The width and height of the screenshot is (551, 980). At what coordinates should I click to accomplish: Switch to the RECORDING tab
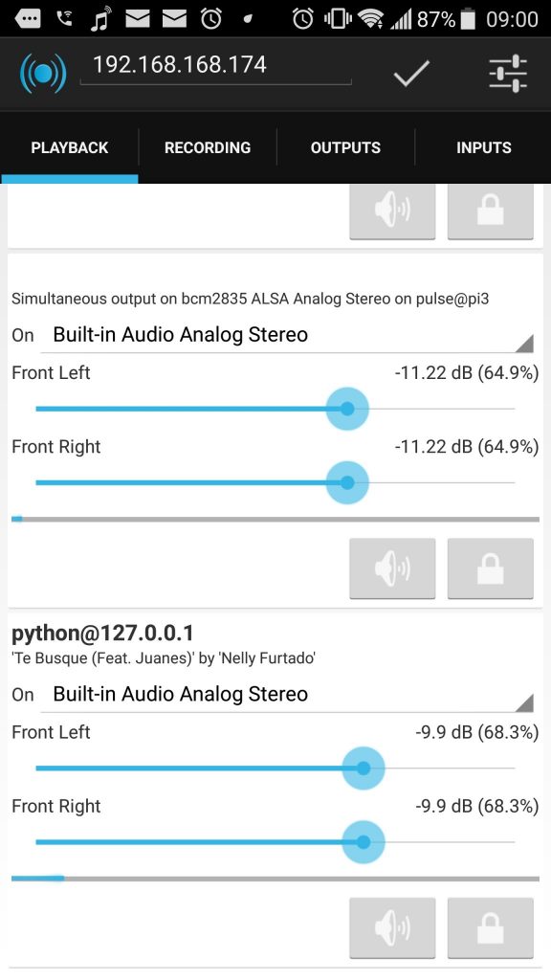(207, 147)
